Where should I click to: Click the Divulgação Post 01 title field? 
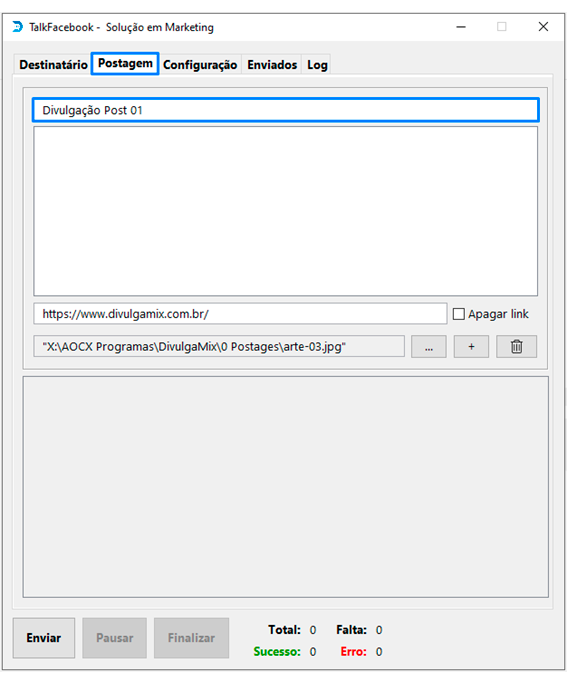tap(286, 110)
